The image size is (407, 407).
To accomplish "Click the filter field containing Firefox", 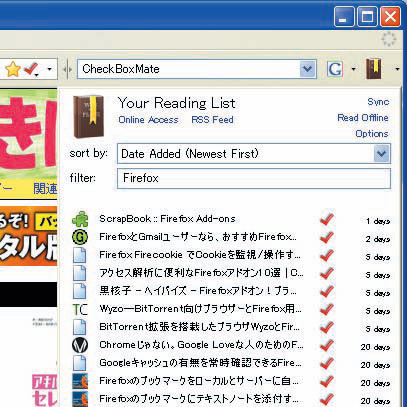I will click(254, 178).
